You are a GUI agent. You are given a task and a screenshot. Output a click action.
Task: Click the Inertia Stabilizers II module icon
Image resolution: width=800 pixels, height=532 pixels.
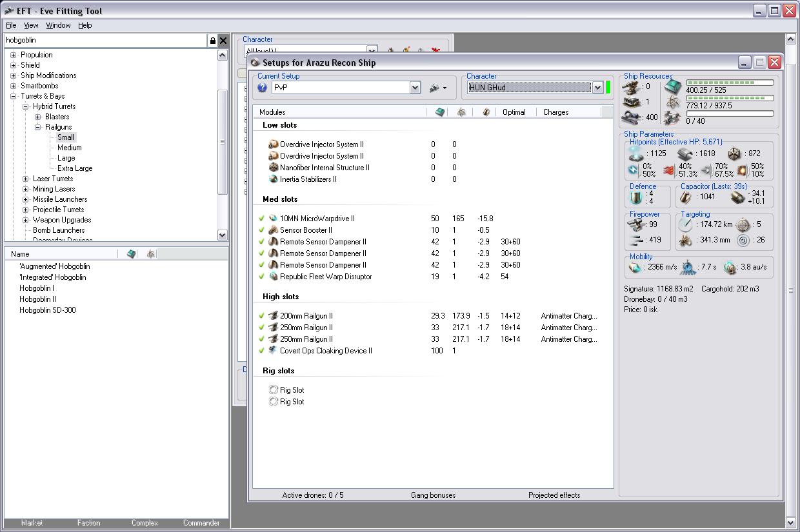[274, 179]
